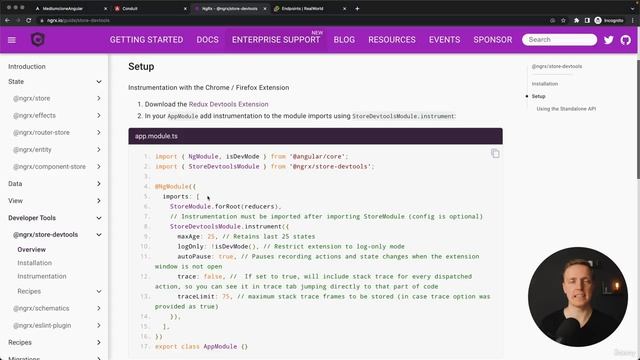Click the page vertical scrollbar
This screenshot has width=640, height=360.
pyautogui.click(x=638, y=119)
